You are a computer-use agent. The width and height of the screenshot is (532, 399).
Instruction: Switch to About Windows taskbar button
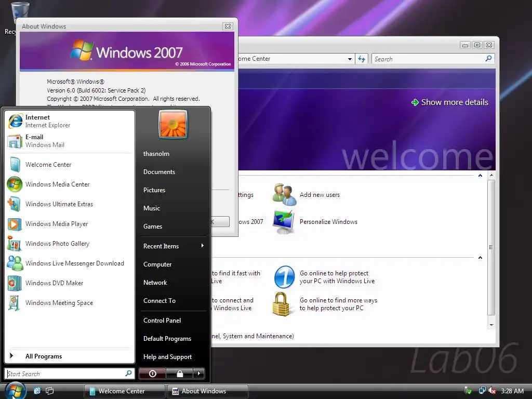pos(208,391)
